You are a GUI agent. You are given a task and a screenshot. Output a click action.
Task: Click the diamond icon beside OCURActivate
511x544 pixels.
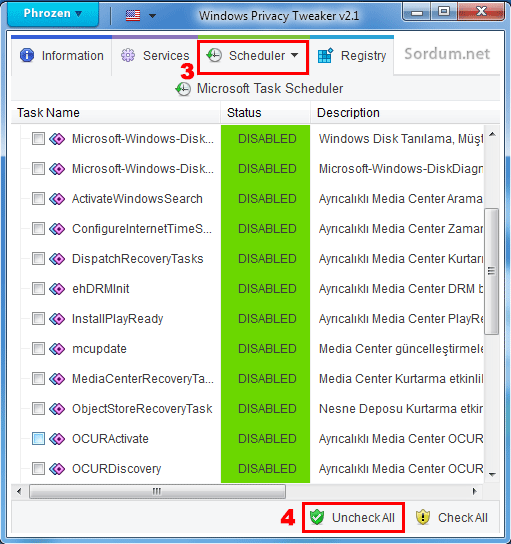57,439
